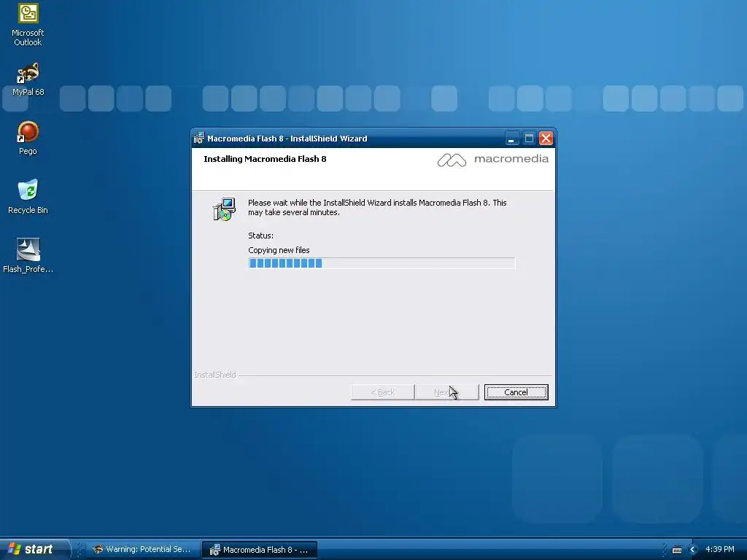747x560 pixels.
Task: Open the Windows start menu
Action: 34,549
